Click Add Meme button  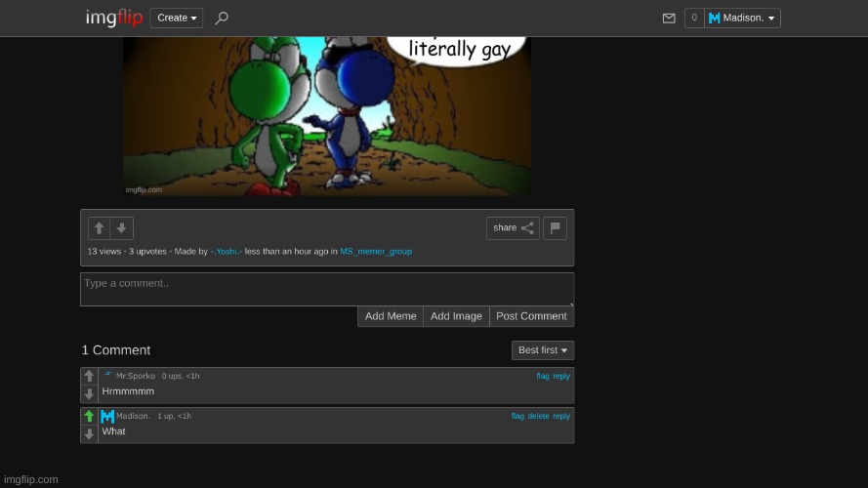[391, 316]
